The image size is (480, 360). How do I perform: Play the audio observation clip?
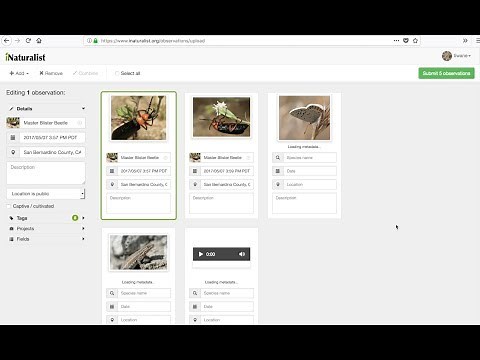click(201, 254)
